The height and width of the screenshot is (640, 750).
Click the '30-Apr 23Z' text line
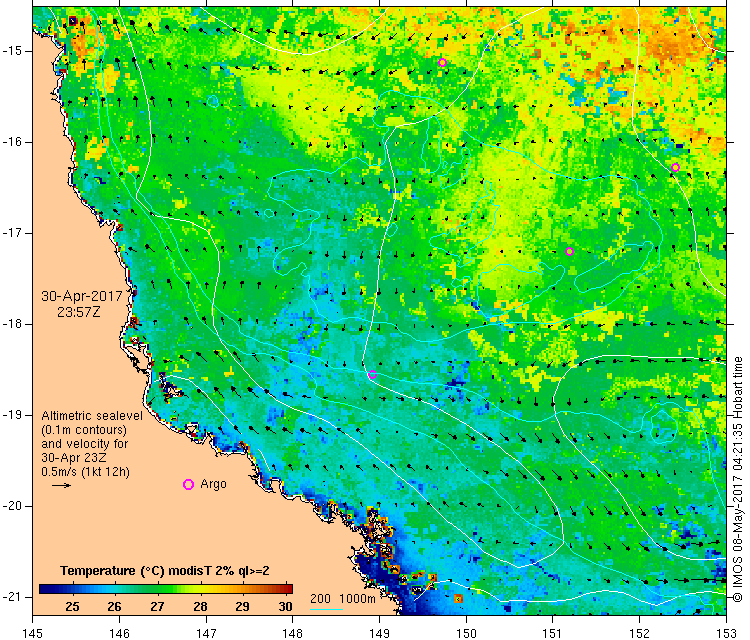74,457
